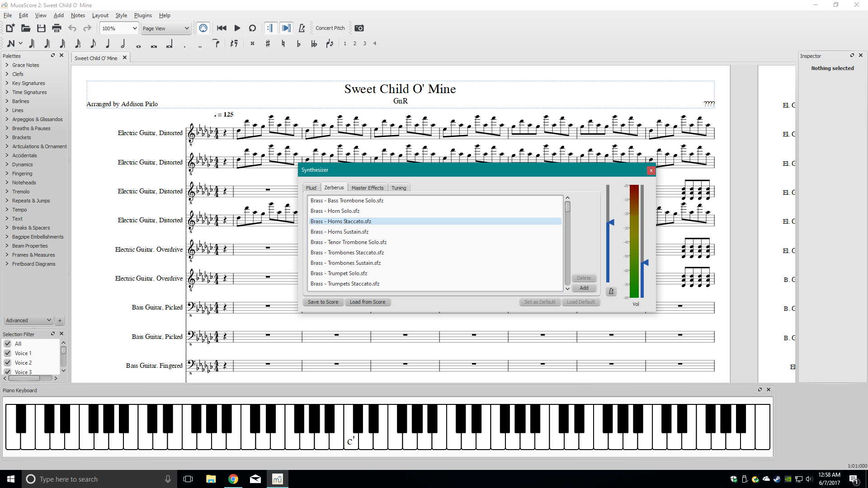Select the whole note duration
Image resolution: width=868 pixels, height=488 pixels.
coord(138,46)
